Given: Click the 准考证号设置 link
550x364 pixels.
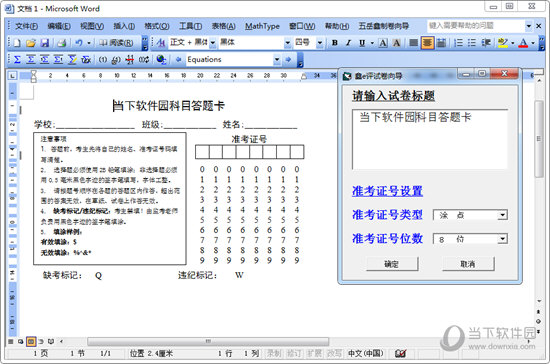Looking at the screenshot, I should [387, 191].
